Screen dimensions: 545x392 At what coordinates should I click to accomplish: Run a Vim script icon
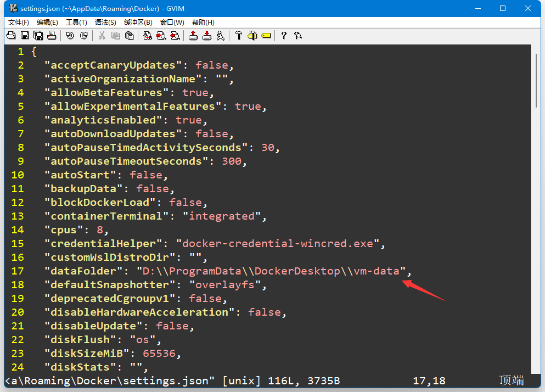(221, 36)
